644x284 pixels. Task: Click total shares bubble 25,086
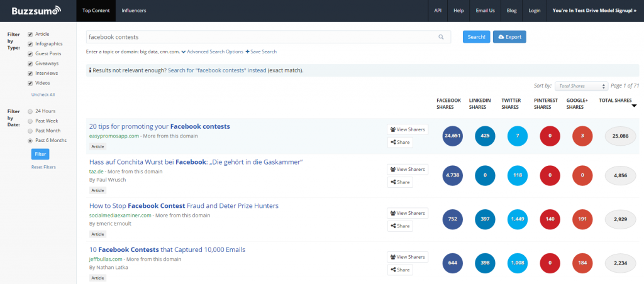[621, 136]
